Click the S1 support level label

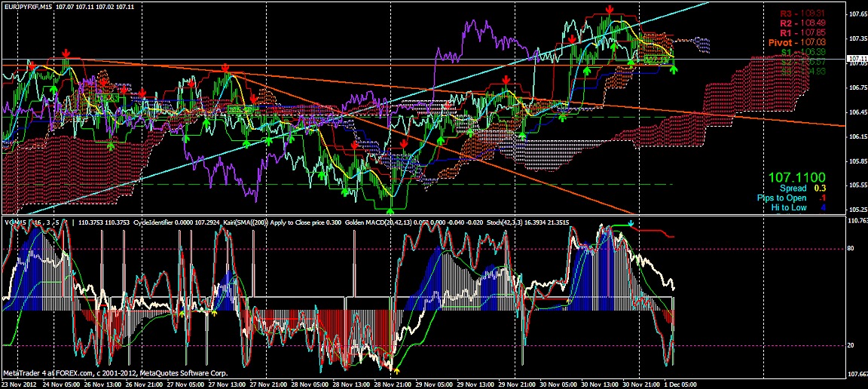803,51
